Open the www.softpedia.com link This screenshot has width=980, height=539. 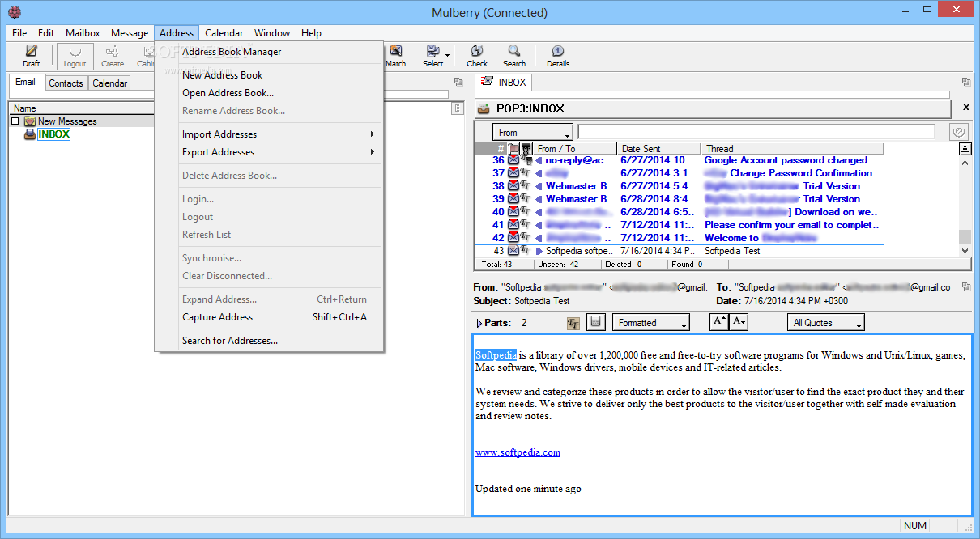coord(518,452)
